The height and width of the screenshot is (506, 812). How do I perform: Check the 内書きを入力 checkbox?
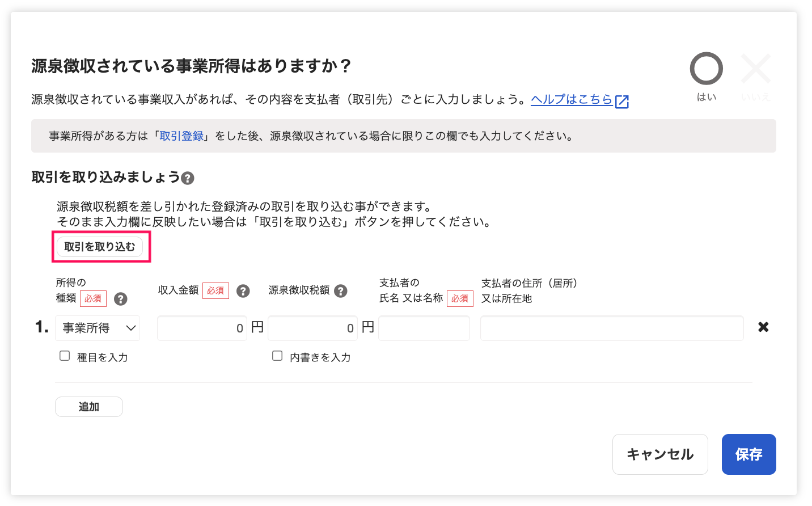277,356
